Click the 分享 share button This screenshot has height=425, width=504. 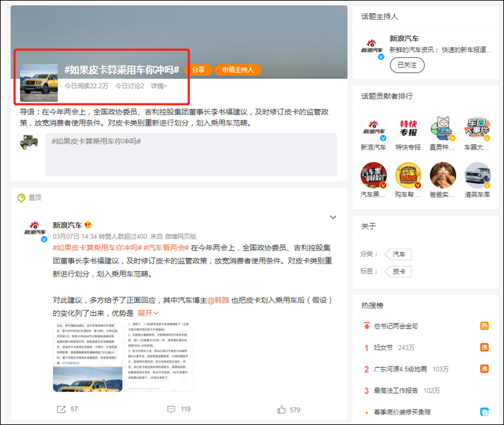point(199,70)
